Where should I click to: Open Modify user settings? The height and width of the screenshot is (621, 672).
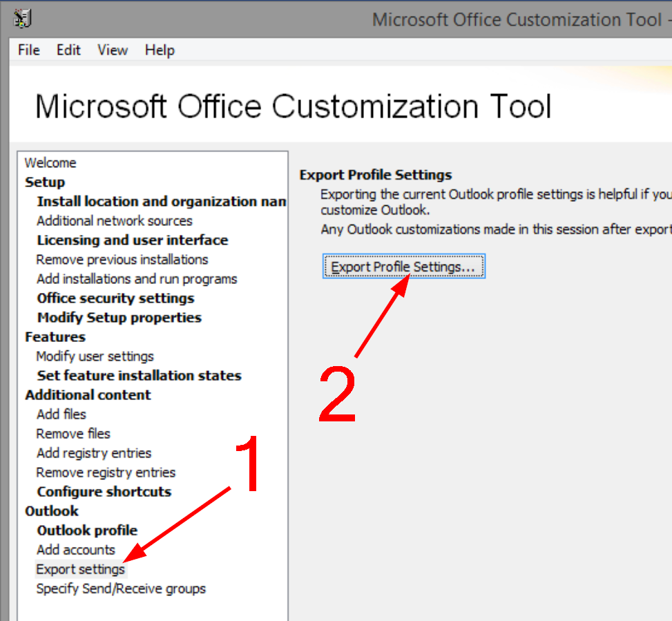(95, 356)
